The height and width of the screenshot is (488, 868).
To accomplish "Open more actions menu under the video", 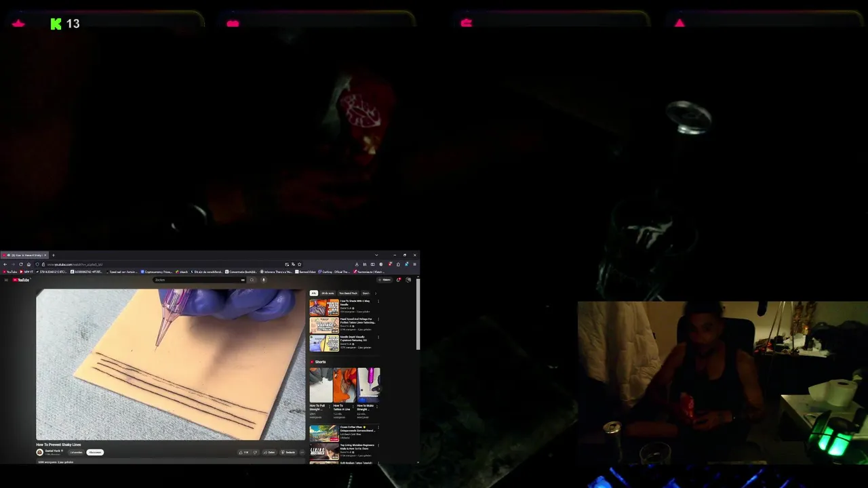I will tap(302, 452).
